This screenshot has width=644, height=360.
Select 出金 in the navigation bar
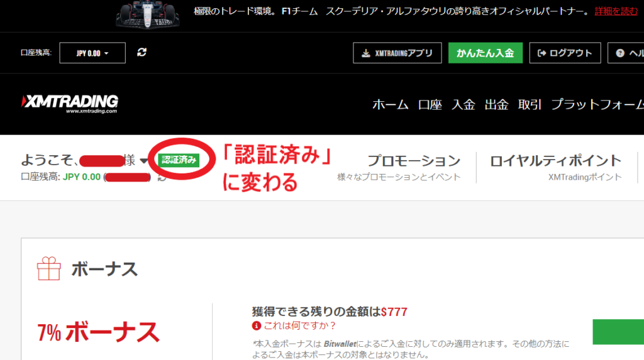[x=496, y=105]
